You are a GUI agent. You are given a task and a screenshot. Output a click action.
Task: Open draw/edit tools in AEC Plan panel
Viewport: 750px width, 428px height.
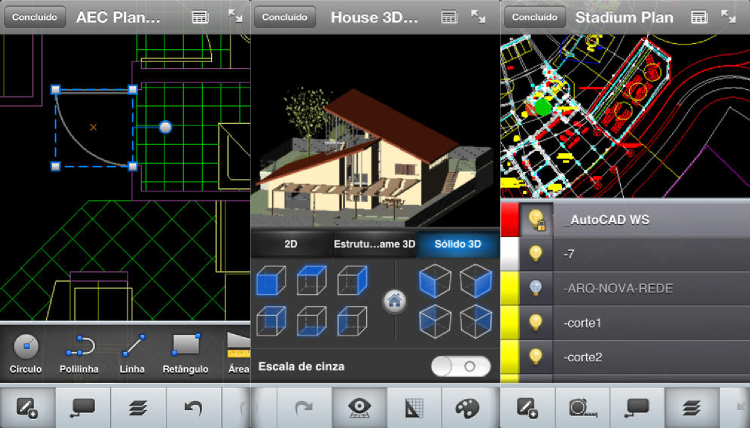(28, 408)
